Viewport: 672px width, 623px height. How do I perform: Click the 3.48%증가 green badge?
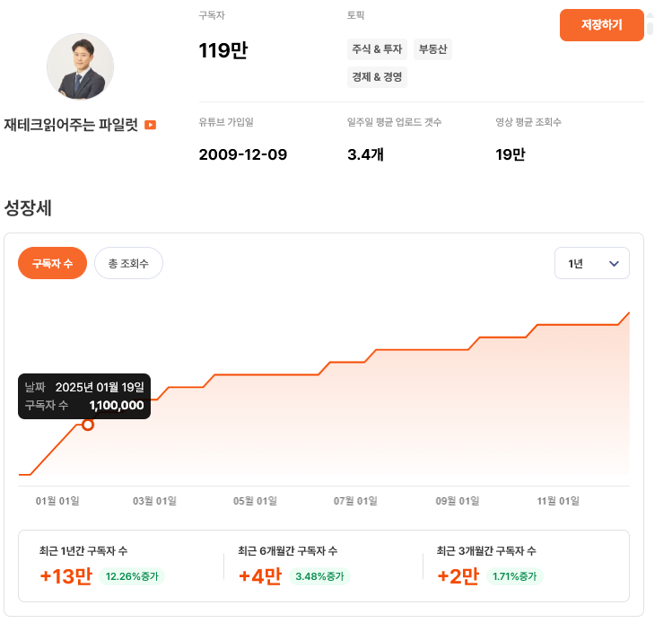[321, 576]
